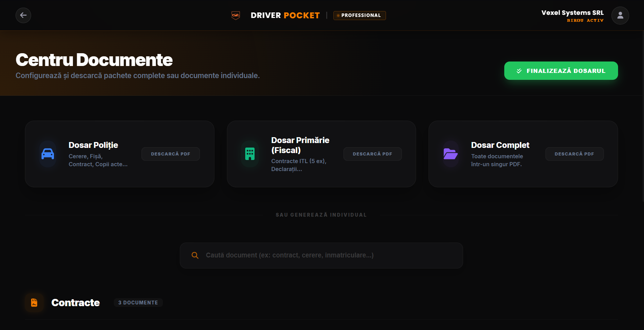The height and width of the screenshot is (330, 644).
Task: Click the Driver Pocket brand title
Action: (285, 16)
